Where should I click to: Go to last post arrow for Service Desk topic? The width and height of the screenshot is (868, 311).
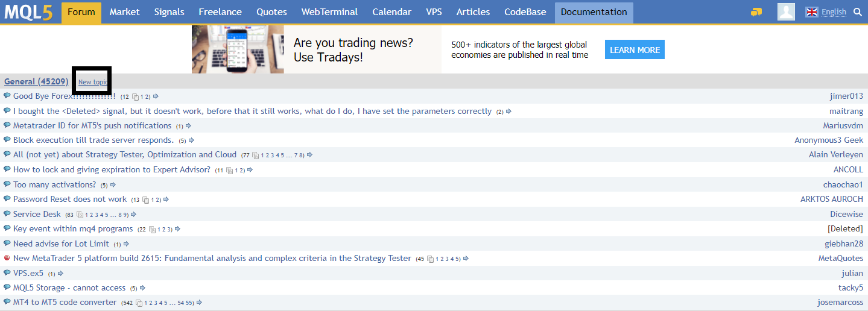133,215
